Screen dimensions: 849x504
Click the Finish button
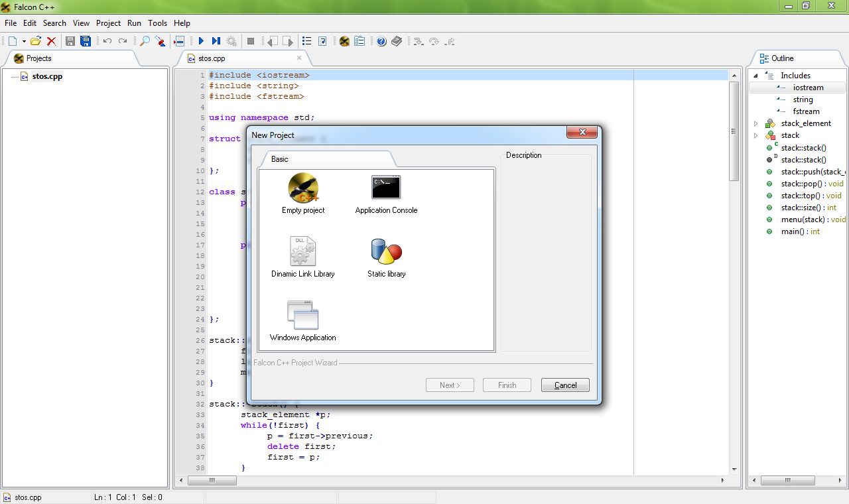(x=507, y=385)
